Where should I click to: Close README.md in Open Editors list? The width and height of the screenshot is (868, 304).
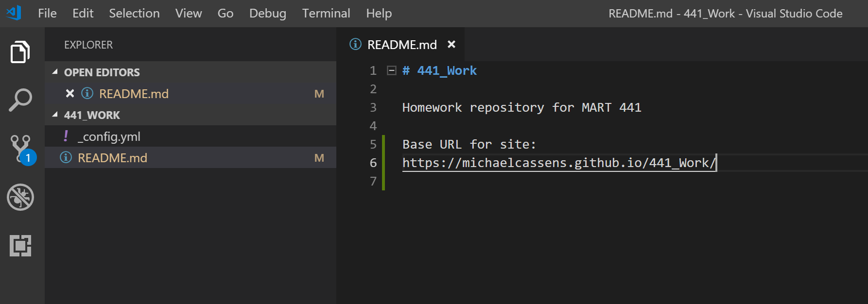pos(70,93)
